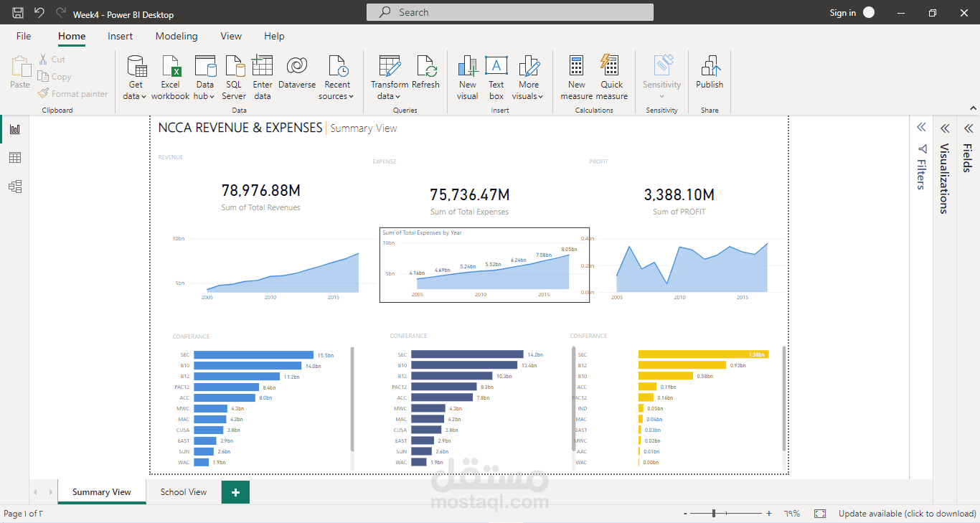The image size is (980, 523).
Task: Click Sign in account avatar
Action: pyautogui.click(x=869, y=12)
